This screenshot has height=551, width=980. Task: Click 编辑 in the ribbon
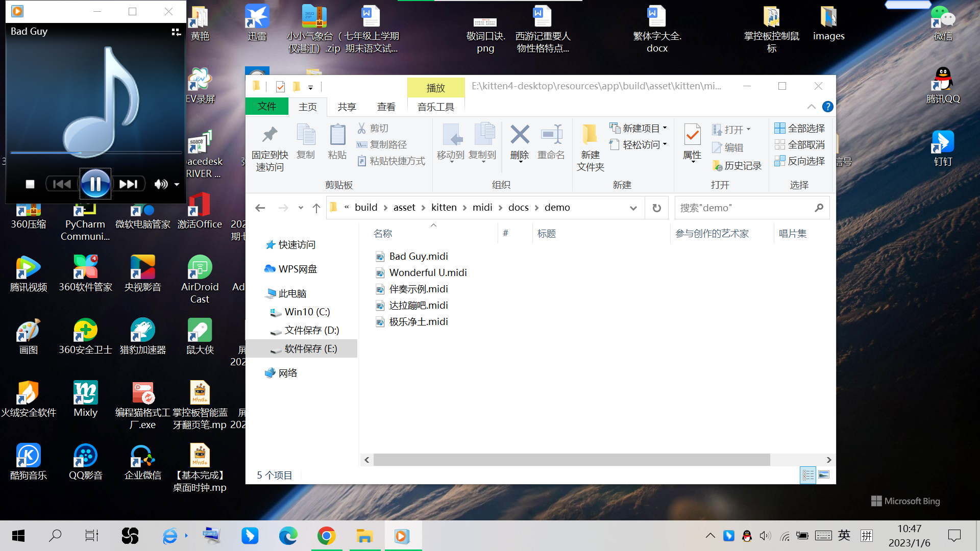tap(728, 147)
